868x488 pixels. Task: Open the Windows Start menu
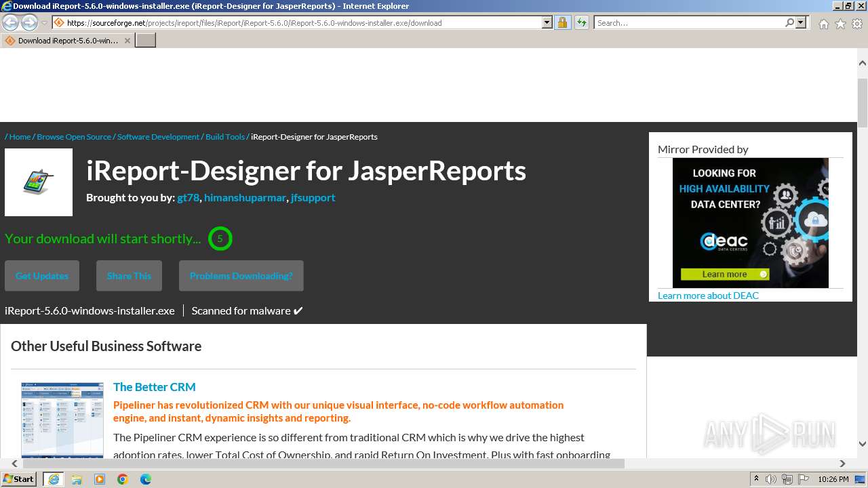[x=18, y=479]
